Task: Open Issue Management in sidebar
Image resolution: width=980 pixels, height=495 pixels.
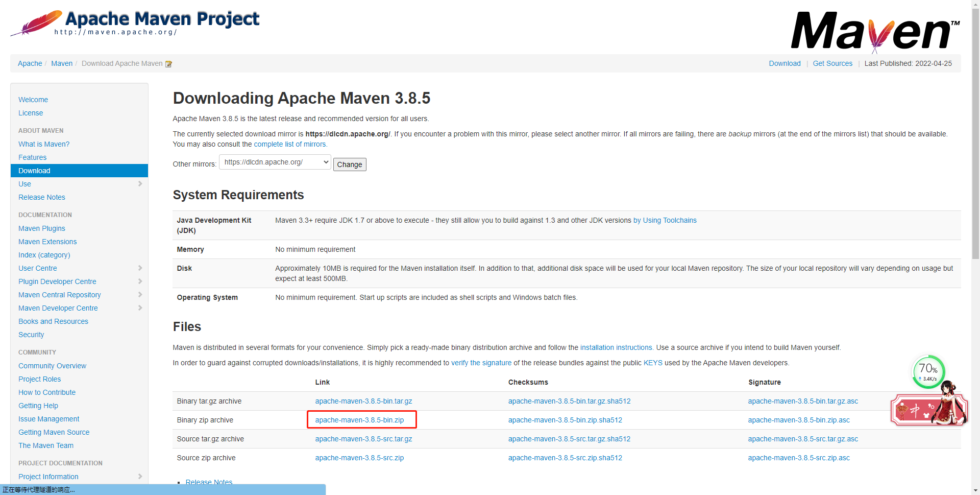Action: [48, 419]
